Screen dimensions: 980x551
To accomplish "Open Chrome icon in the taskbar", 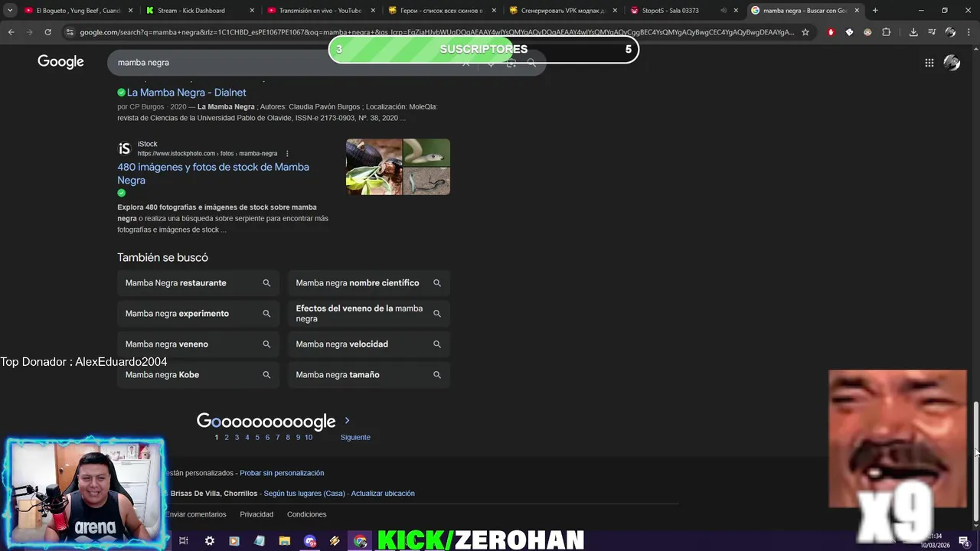I will pos(361,541).
